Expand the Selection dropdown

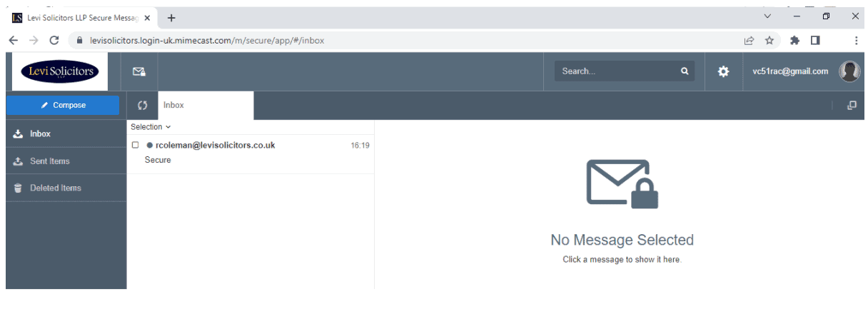(x=151, y=127)
